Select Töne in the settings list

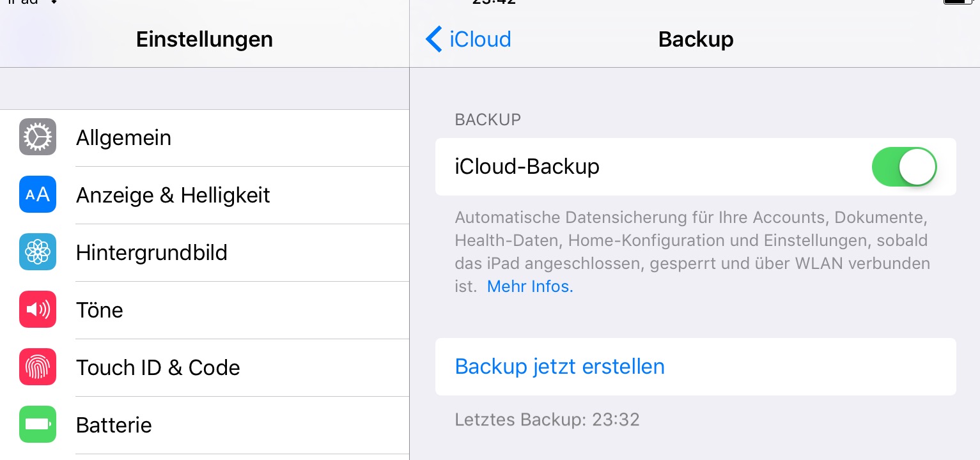click(x=205, y=310)
